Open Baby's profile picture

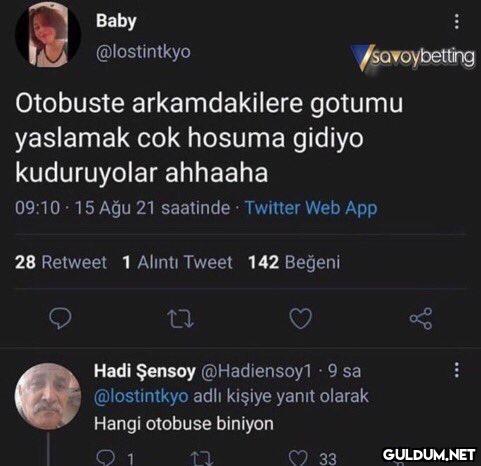coord(48,34)
